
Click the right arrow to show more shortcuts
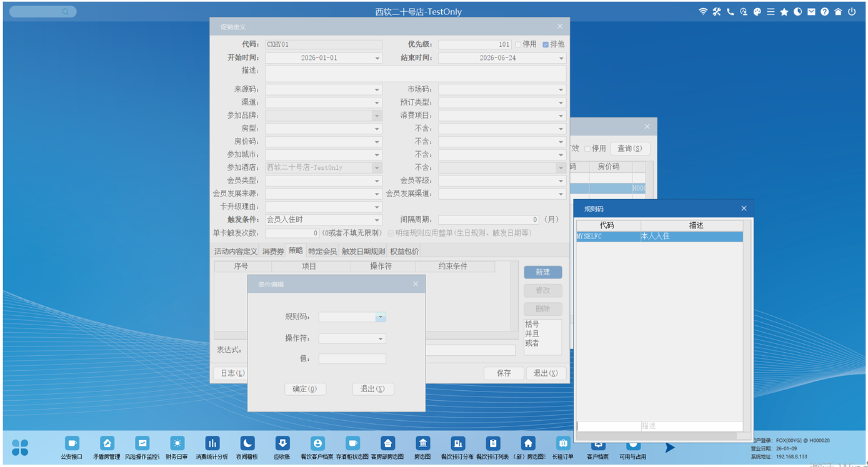[x=670, y=448]
